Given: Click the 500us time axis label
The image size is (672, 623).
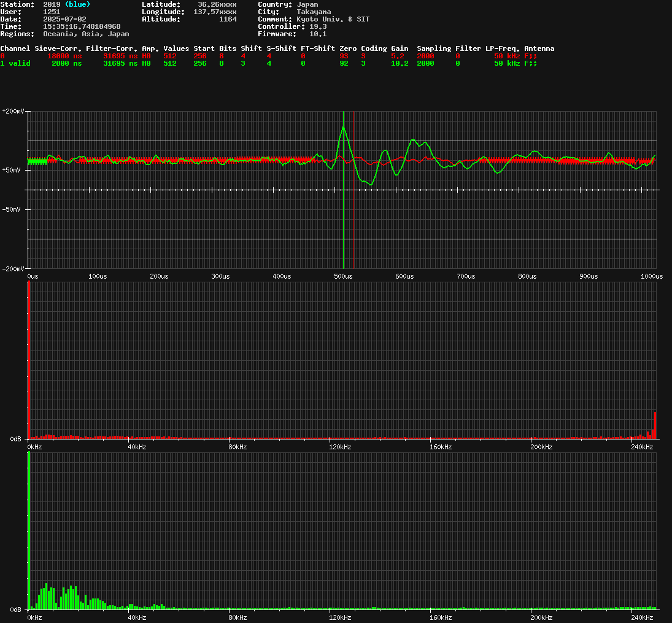Looking at the screenshot, I should (343, 277).
